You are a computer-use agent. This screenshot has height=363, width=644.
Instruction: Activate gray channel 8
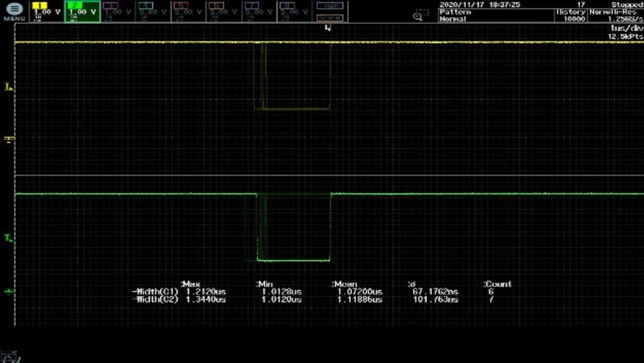294,11
